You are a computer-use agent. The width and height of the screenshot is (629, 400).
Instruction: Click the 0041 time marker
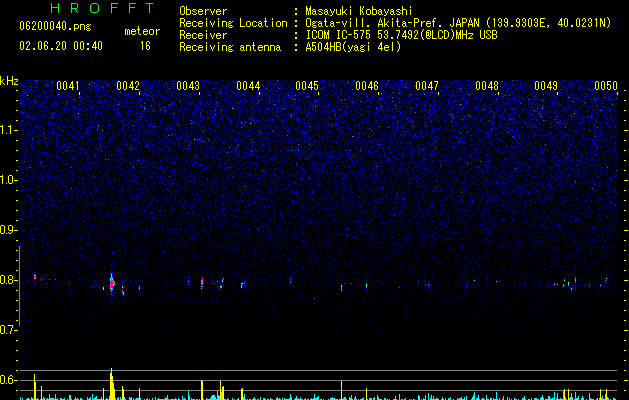68,86
